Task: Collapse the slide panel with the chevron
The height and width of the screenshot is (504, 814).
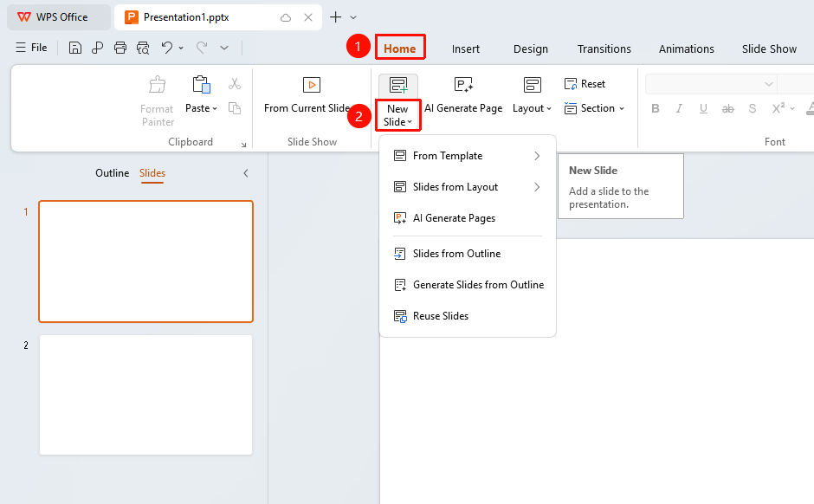Action: pos(246,173)
